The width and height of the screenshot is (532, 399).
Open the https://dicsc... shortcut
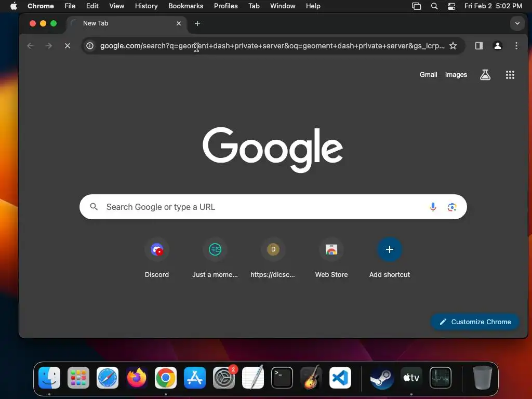pos(273,259)
